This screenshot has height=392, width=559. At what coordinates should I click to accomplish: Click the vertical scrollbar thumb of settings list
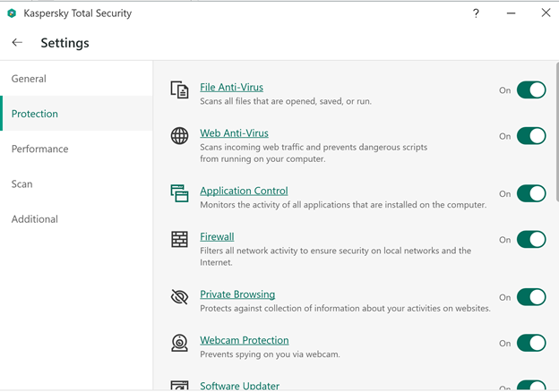click(x=557, y=132)
